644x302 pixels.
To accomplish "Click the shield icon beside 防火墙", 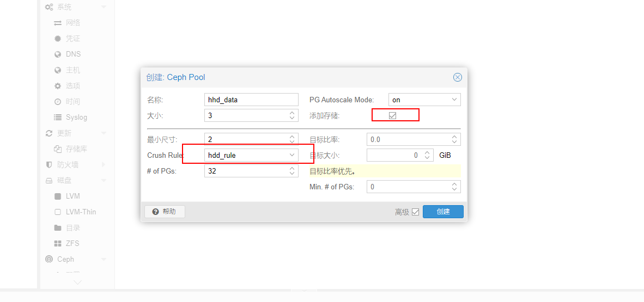I will 49,164.
